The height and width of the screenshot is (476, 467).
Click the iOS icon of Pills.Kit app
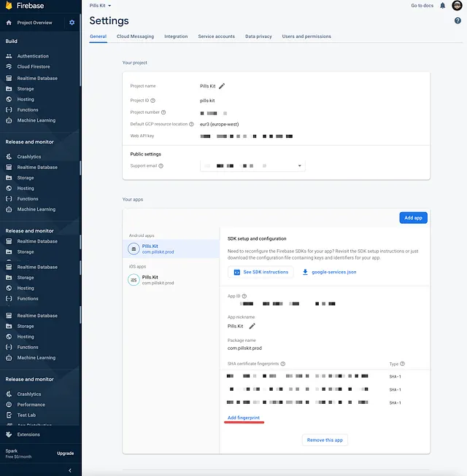coord(134,280)
